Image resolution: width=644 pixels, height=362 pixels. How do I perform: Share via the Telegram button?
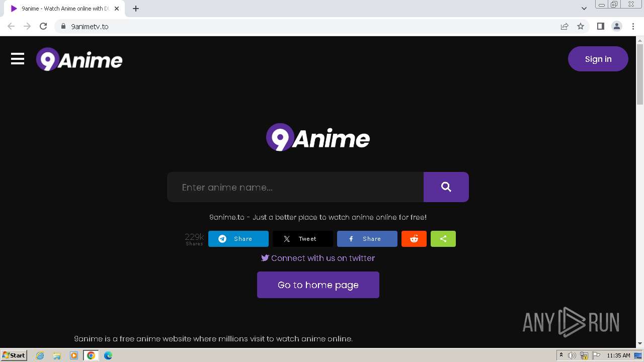click(238, 239)
